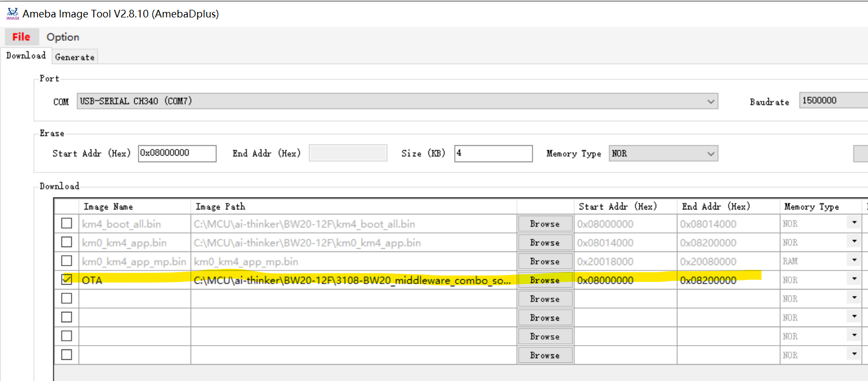Image resolution: width=868 pixels, height=381 pixels.
Task: Tick the km0_km4_app_mp.bin checkbox
Action: tap(66, 261)
